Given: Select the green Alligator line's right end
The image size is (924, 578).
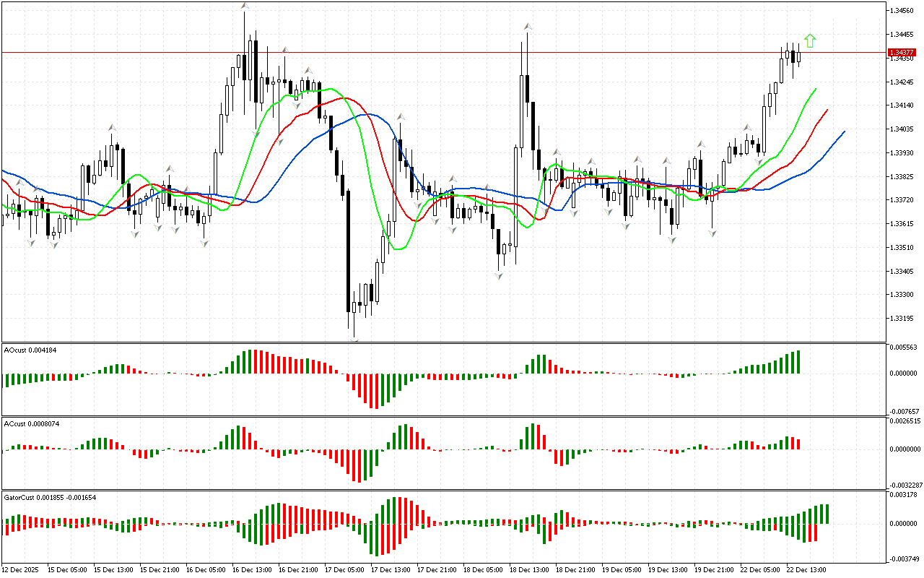Looking at the screenshot, I should tap(815, 89).
